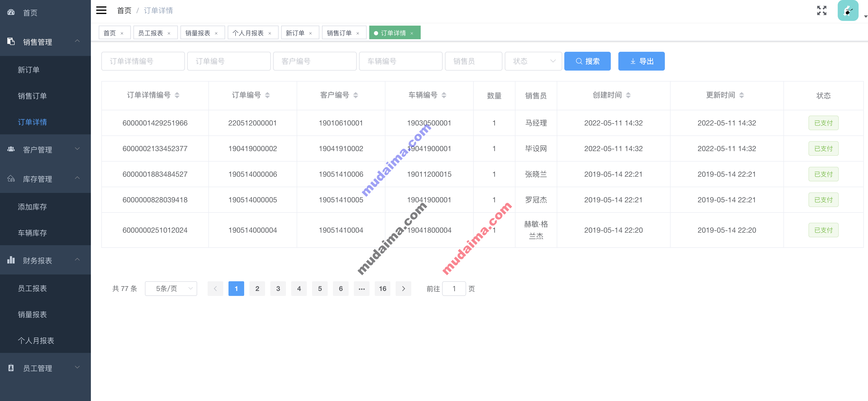868x401 pixels.
Task: Click the 库存管理 warehouse icon
Action: 11,178
